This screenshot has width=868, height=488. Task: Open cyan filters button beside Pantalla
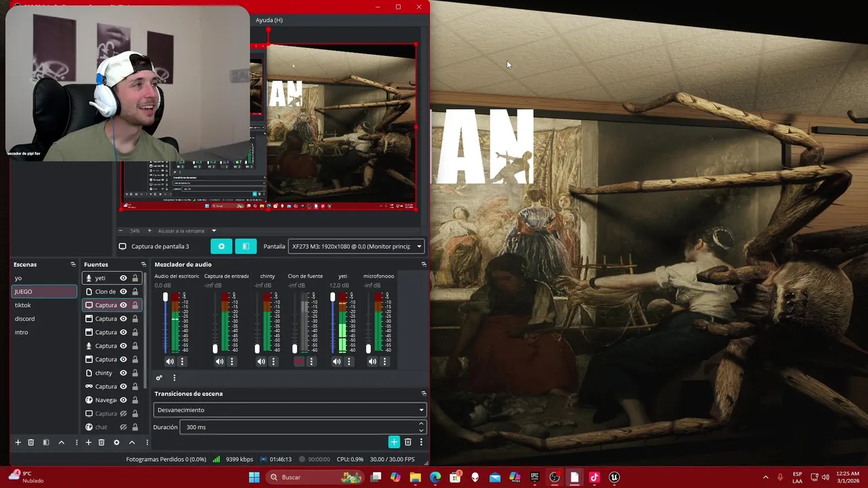click(x=245, y=246)
